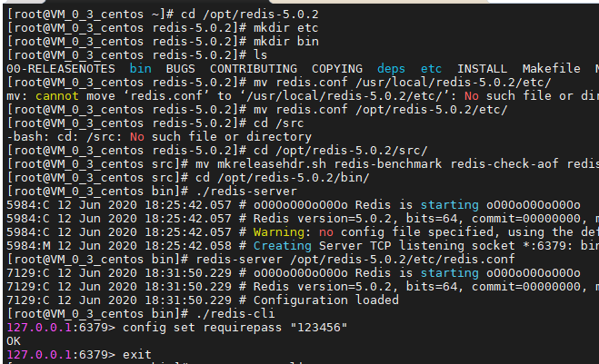Click 'Redis version=5.0.2' on 5984 line
Image resolution: width=599 pixels, height=364 pixels.
325,219
